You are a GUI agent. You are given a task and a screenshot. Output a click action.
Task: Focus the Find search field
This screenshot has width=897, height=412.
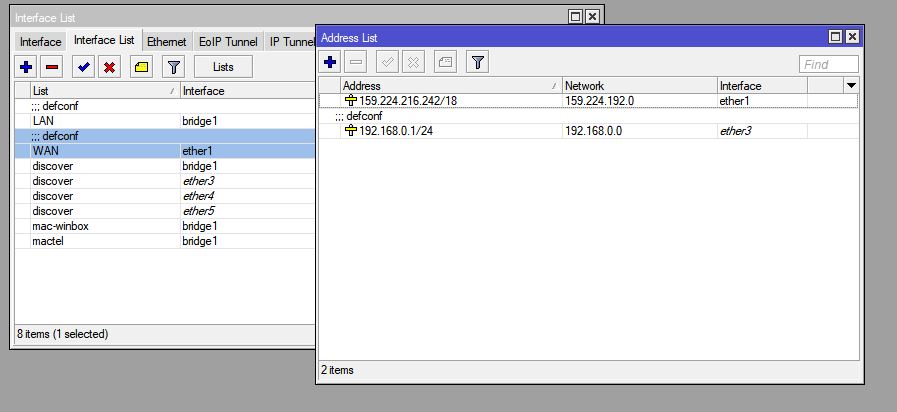pyautogui.click(x=829, y=64)
